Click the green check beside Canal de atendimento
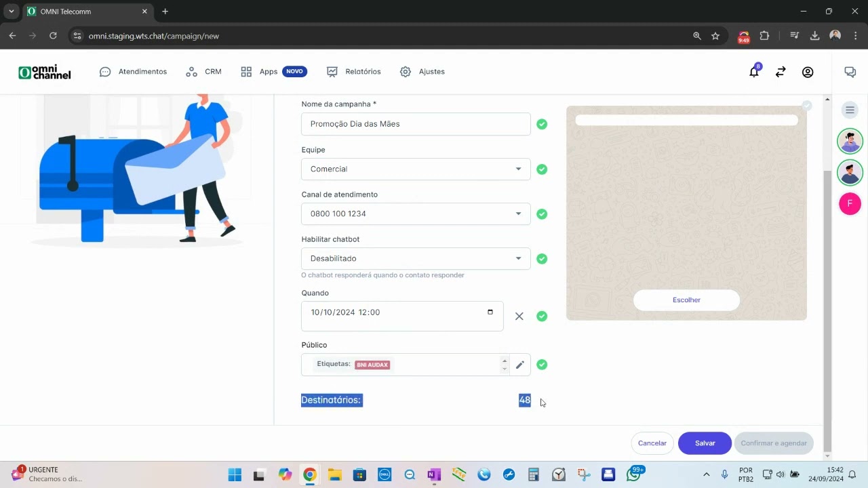Image resolution: width=868 pixels, height=488 pixels. coord(542,213)
